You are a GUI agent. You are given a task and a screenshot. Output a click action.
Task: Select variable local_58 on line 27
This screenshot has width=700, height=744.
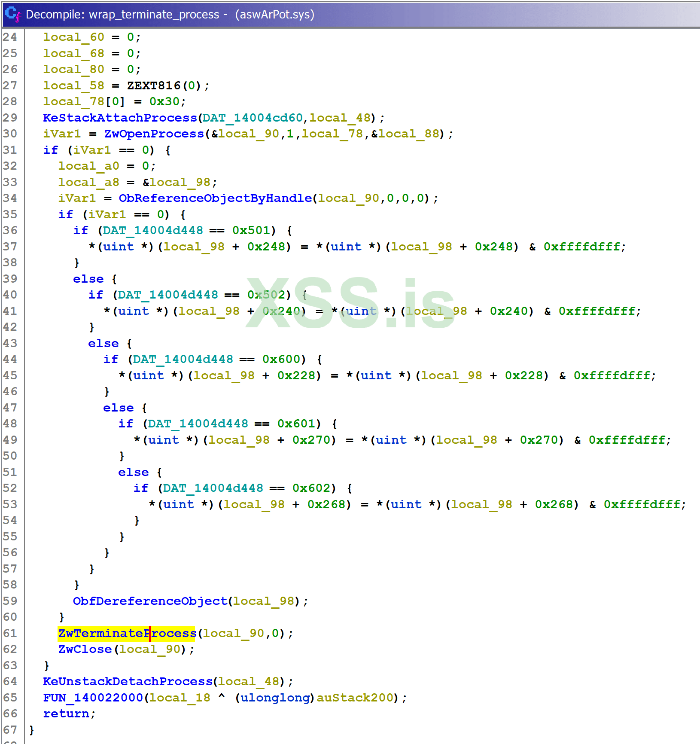[x=73, y=85]
